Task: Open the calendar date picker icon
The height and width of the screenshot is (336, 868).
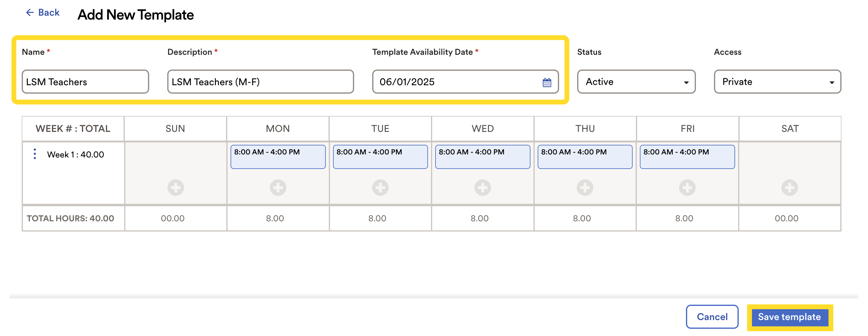Action: [547, 82]
